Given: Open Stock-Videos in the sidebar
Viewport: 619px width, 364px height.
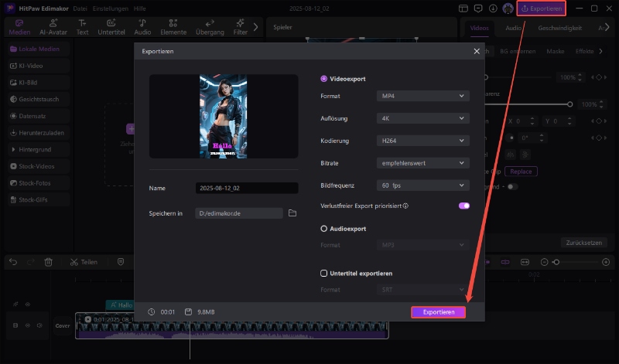Looking at the screenshot, I should point(38,166).
